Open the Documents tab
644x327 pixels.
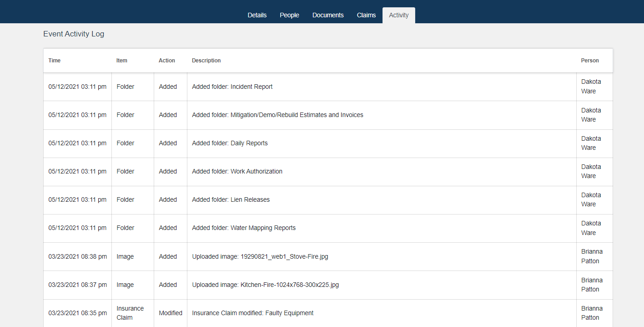[328, 15]
